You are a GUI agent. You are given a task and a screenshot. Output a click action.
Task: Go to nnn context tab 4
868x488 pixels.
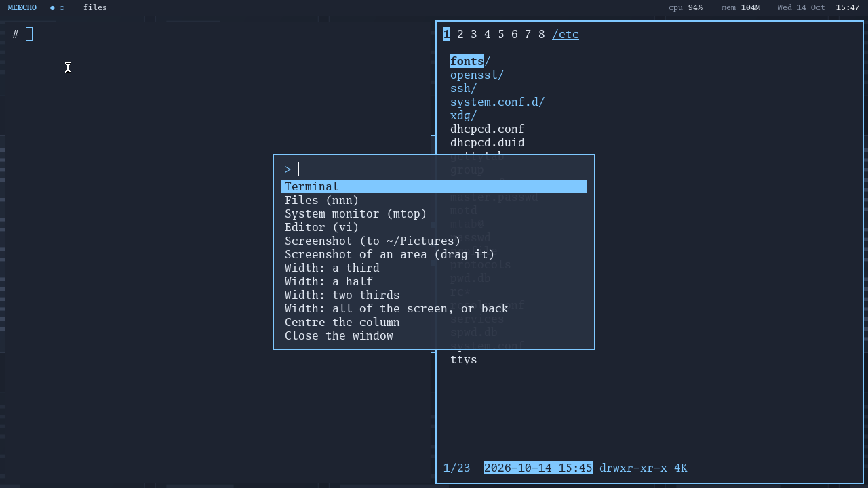(x=488, y=35)
